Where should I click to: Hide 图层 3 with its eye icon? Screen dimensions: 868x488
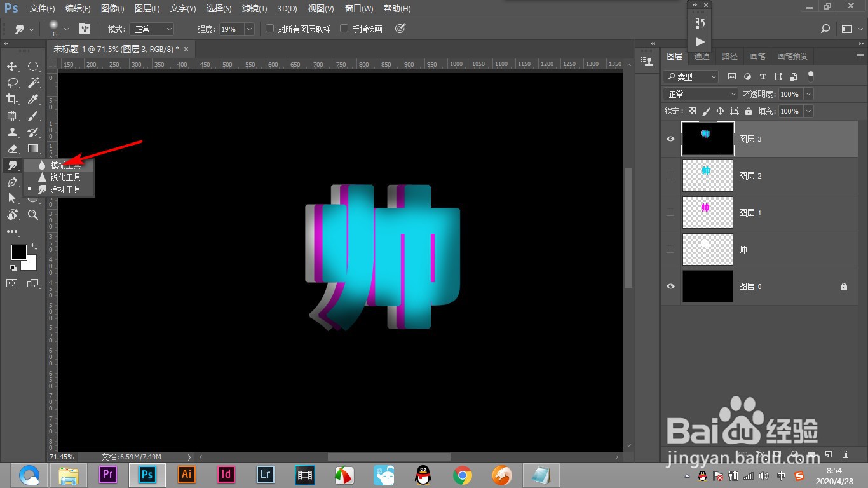point(670,139)
